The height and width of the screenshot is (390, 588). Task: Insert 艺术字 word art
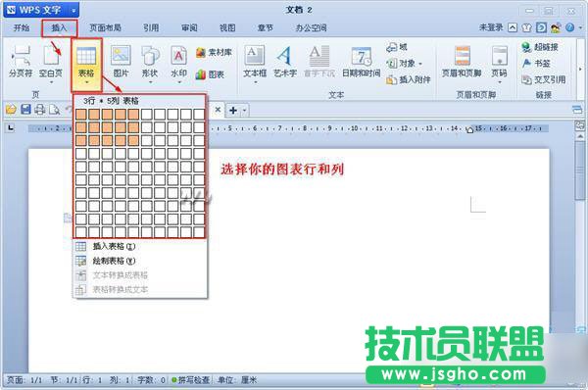point(285,62)
